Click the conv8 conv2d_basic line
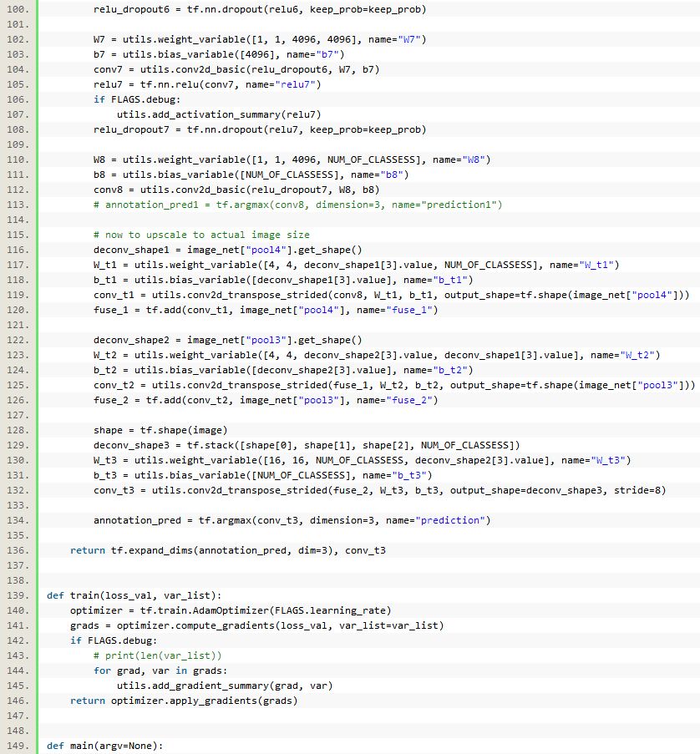This screenshot has height=754, width=700. coord(236,190)
